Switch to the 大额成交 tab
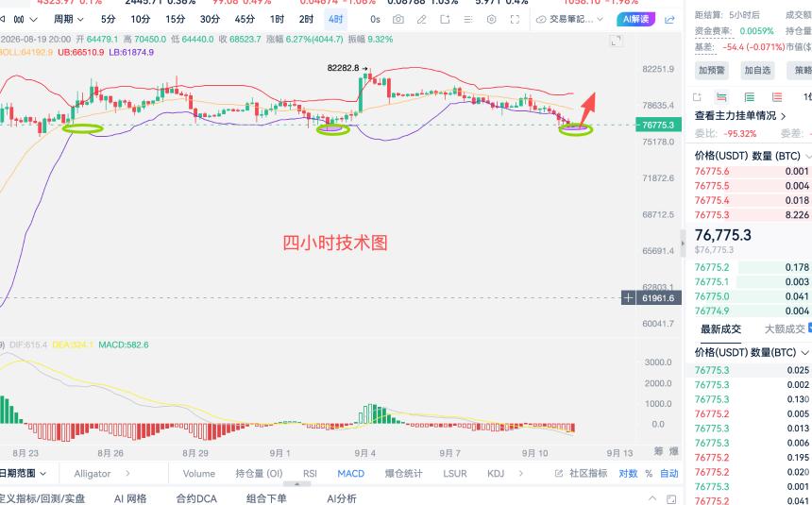This screenshot has width=812, height=505. (785, 329)
